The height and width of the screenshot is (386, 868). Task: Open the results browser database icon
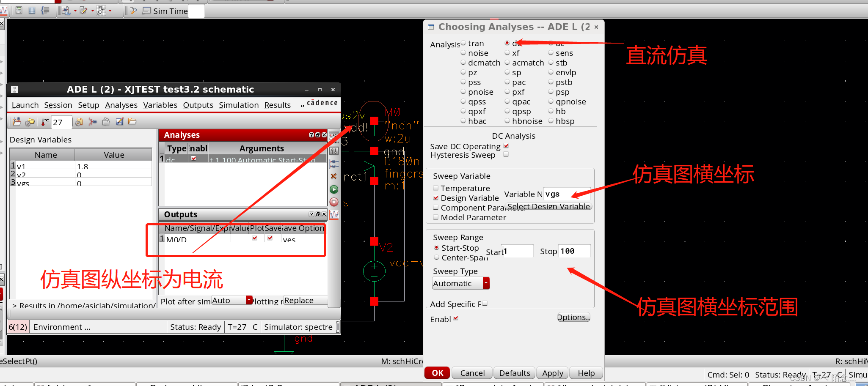click(x=32, y=10)
